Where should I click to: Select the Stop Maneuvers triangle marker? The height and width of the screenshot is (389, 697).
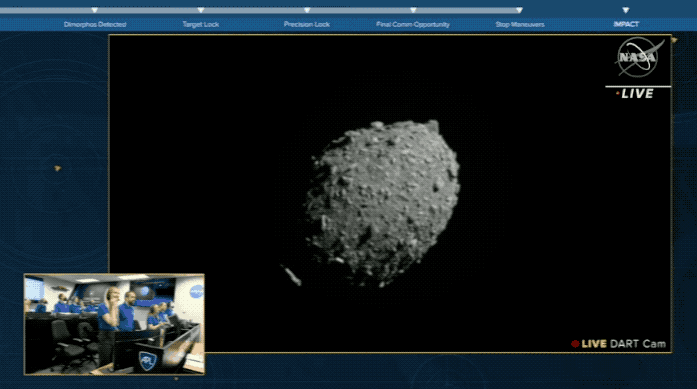519,10
